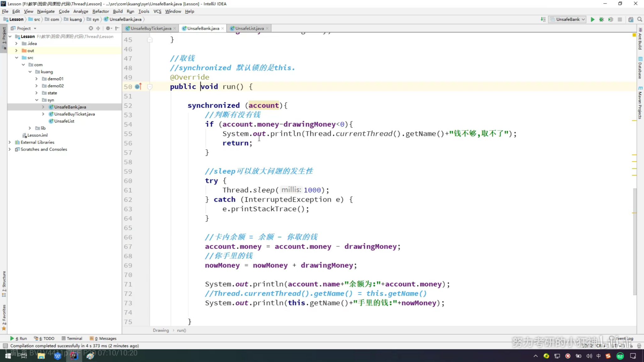Viewport: 644px width, 362px height.
Task: Open the Event Log
Action: [621, 338]
